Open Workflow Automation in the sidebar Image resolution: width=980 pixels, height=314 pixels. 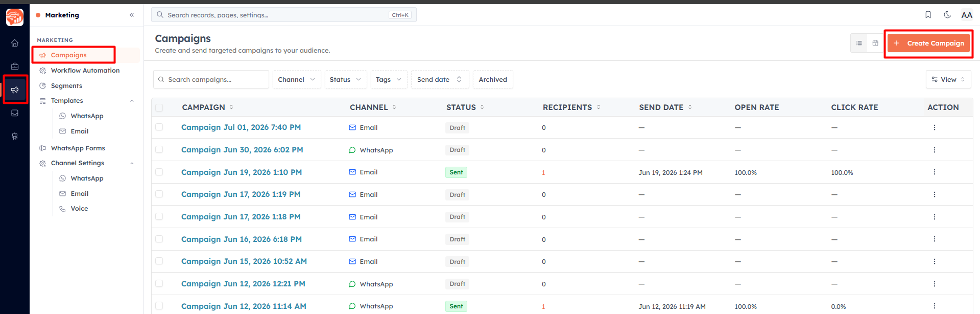pyautogui.click(x=85, y=71)
